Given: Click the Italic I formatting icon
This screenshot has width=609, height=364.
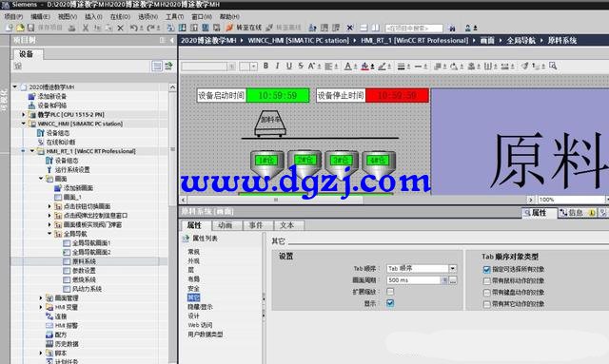Looking at the screenshot, I should coord(277,66).
